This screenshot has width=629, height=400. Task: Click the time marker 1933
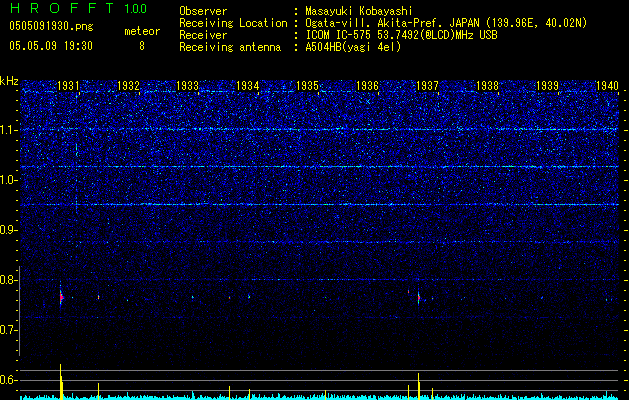point(188,85)
